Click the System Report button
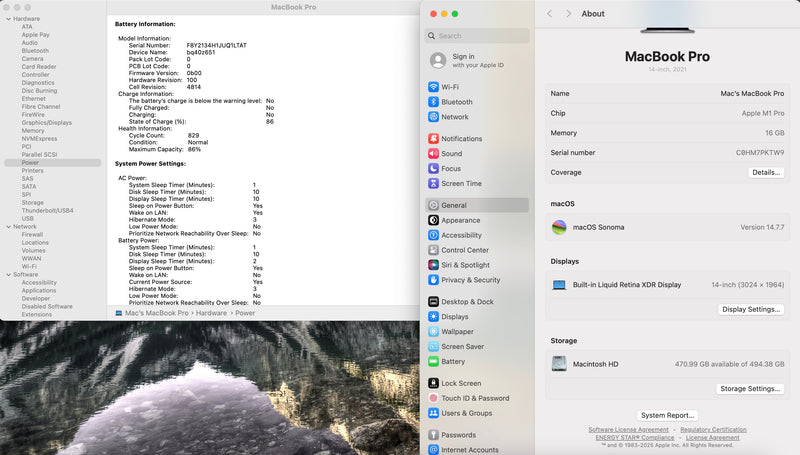The height and width of the screenshot is (455, 800). (x=667, y=415)
